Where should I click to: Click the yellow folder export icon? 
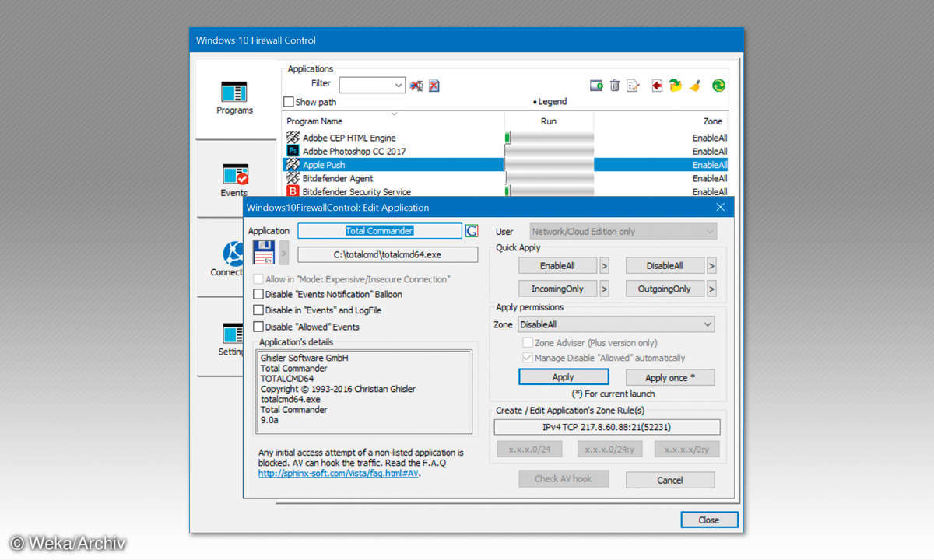tap(676, 86)
